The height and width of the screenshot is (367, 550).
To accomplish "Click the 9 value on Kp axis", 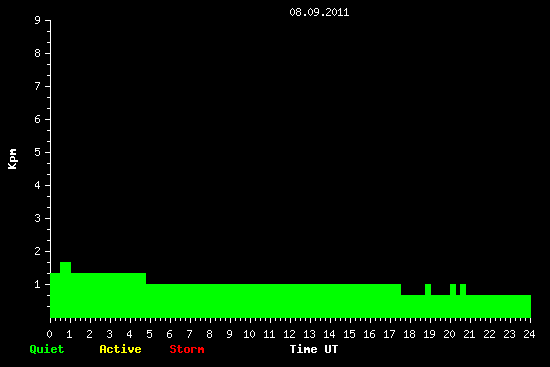I will (38, 20).
